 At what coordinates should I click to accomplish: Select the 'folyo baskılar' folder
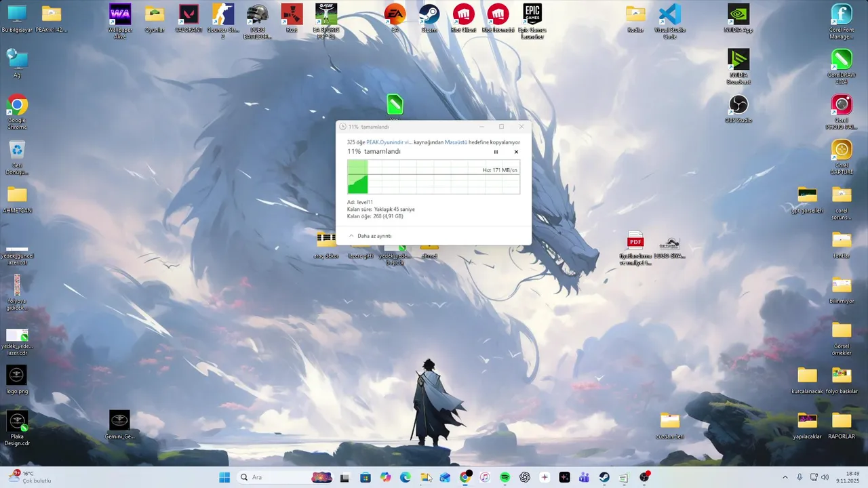842,380
